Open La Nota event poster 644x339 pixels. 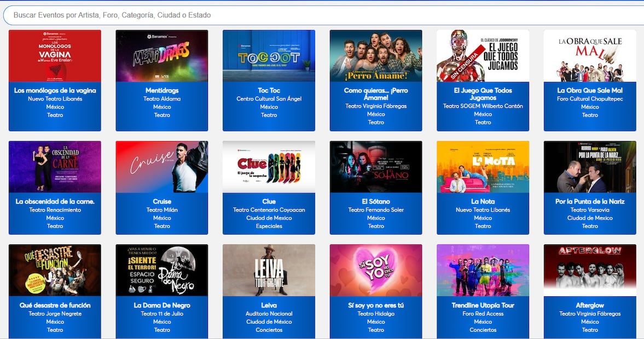(483, 167)
